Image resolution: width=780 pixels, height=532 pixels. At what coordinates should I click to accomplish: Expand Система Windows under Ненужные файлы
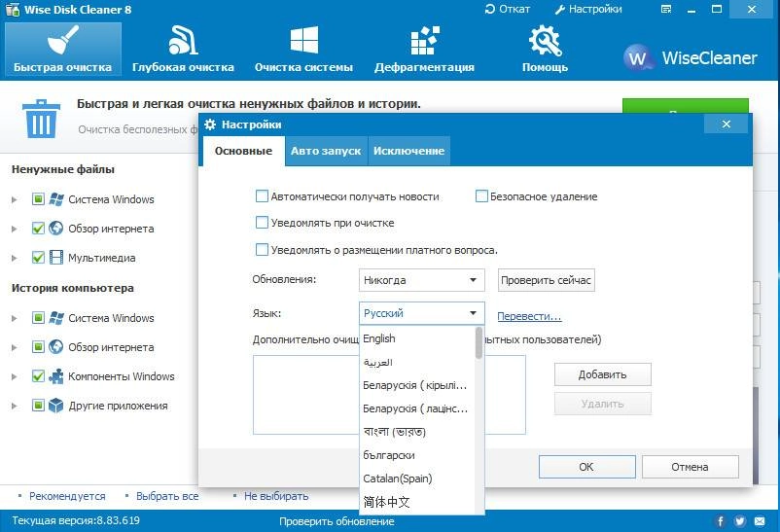coord(15,199)
